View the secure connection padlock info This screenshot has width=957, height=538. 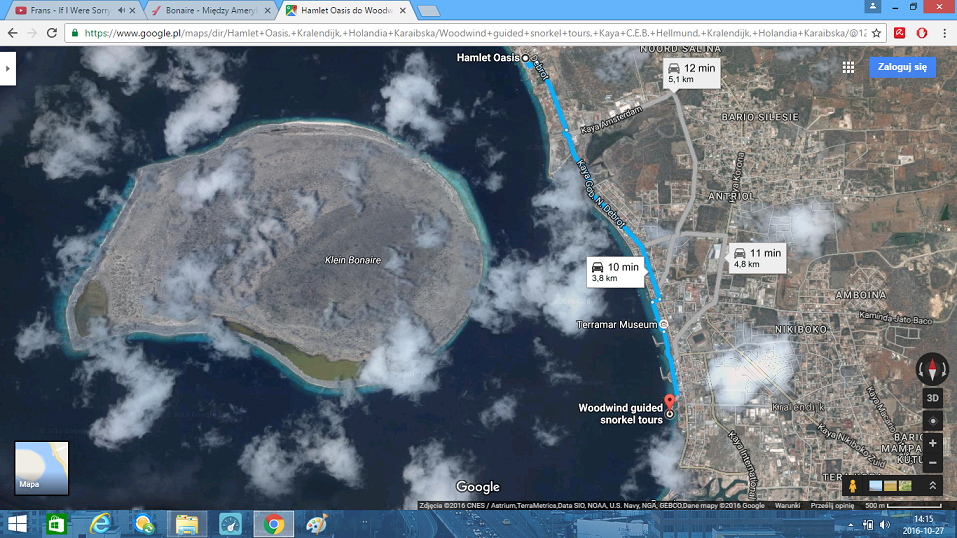click(x=74, y=33)
